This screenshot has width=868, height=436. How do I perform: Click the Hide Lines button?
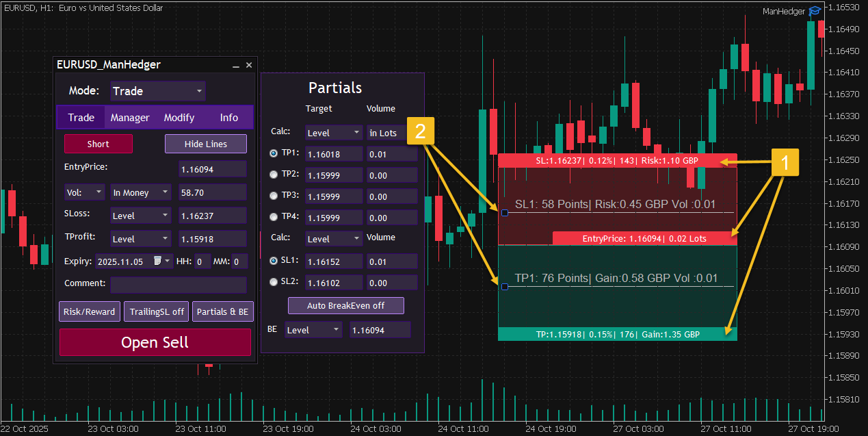tap(205, 143)
